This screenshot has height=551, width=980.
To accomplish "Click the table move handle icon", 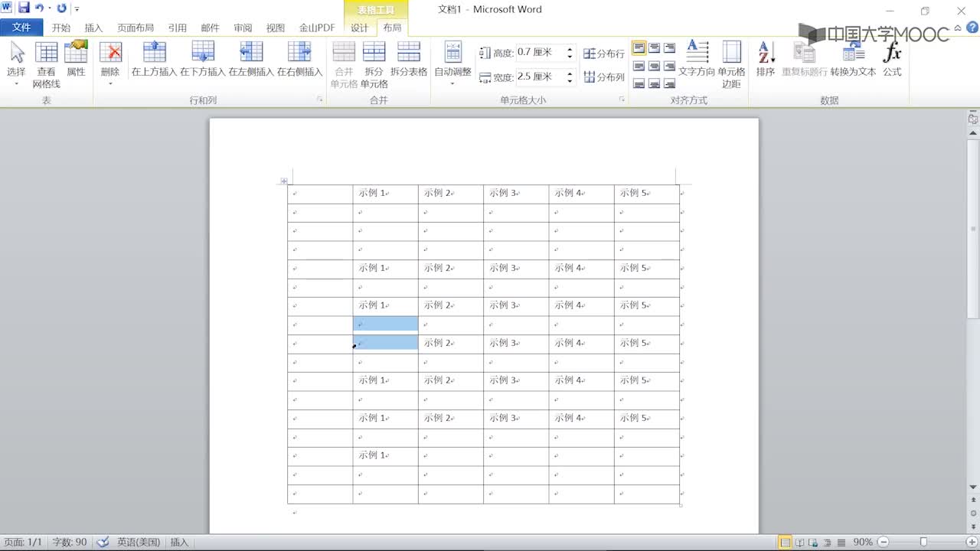I will (283, 181).
